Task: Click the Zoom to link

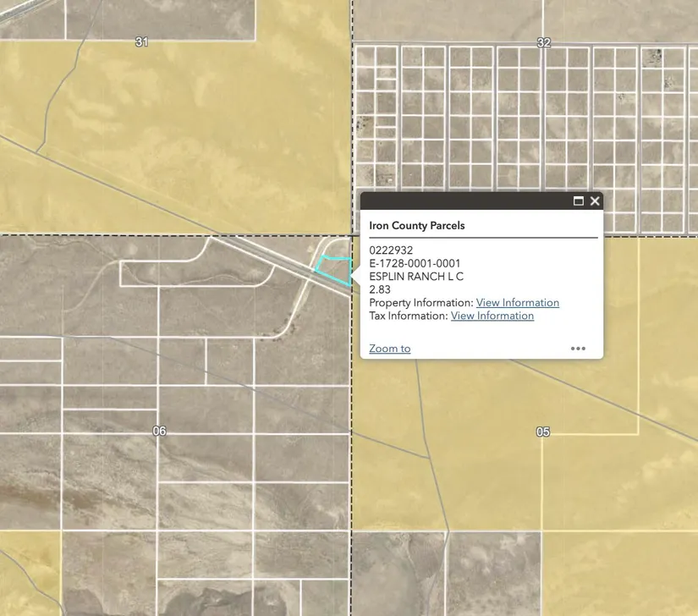Action: pos(389,349)
